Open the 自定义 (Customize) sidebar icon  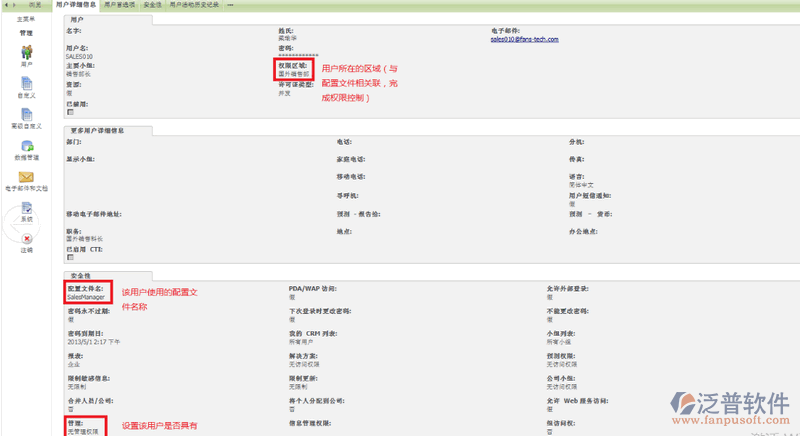point(26,85)
